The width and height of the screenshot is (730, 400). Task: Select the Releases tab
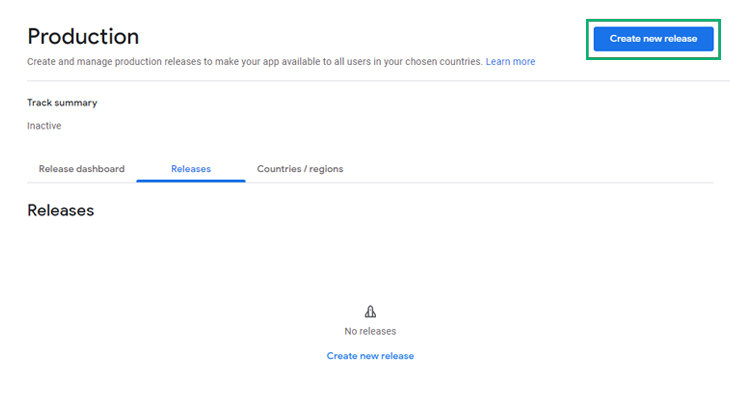(191, 169)
